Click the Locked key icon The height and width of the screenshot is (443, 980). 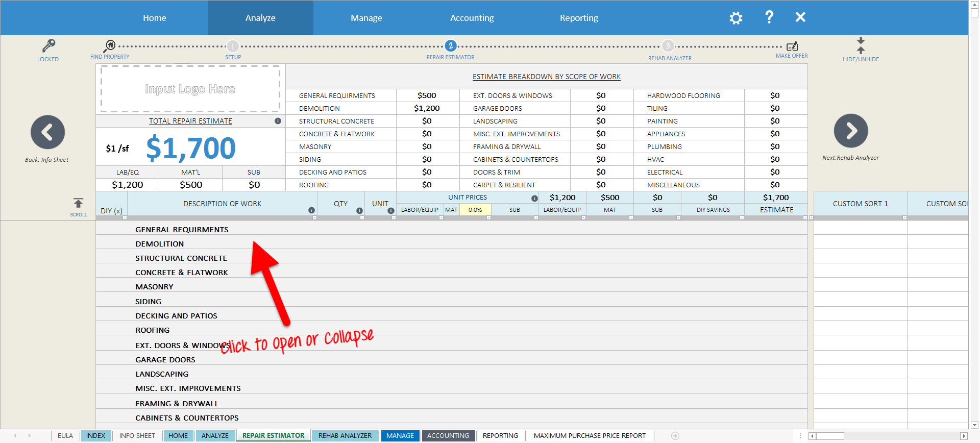pyautogui.click(x=48, y=46)
